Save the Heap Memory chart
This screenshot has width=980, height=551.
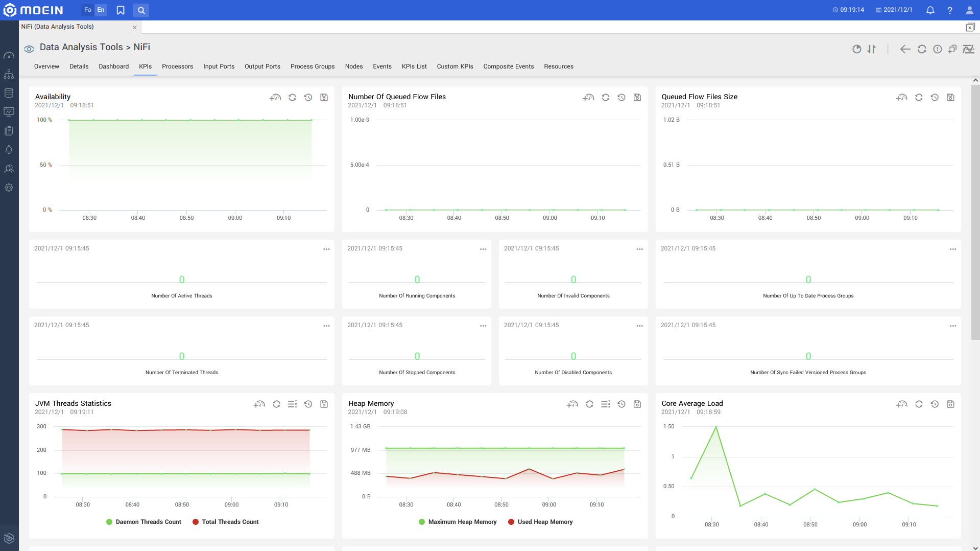pos(637,404)
